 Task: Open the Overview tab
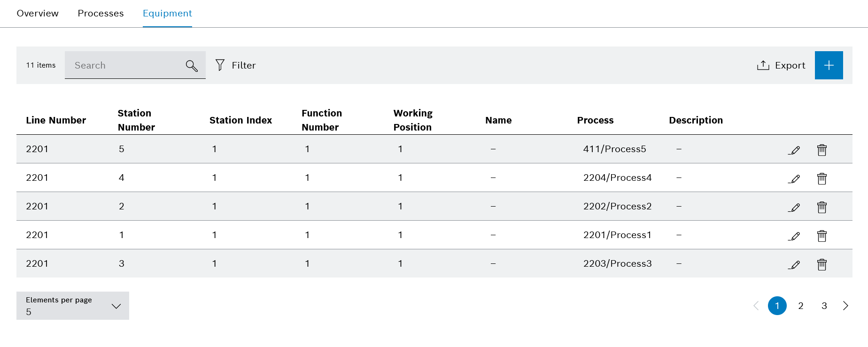click(38, 13)
